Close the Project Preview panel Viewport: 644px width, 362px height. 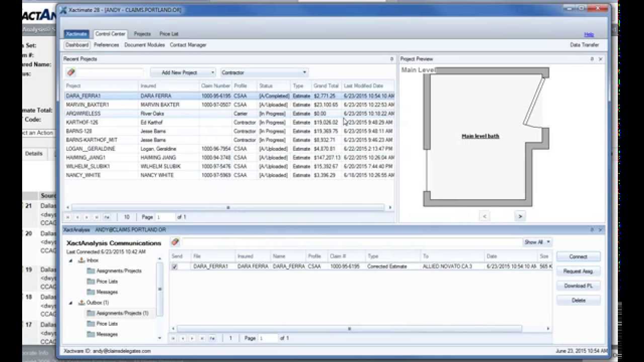600,59
